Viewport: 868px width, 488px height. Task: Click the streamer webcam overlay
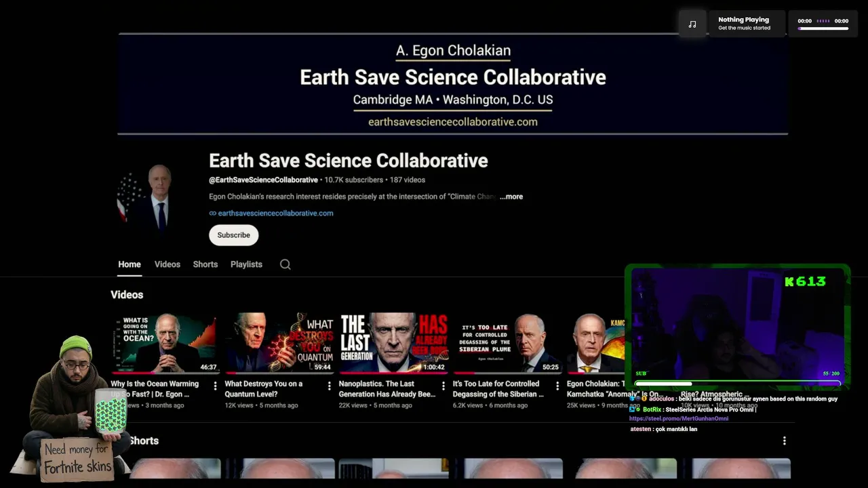(x=737, y=327)
